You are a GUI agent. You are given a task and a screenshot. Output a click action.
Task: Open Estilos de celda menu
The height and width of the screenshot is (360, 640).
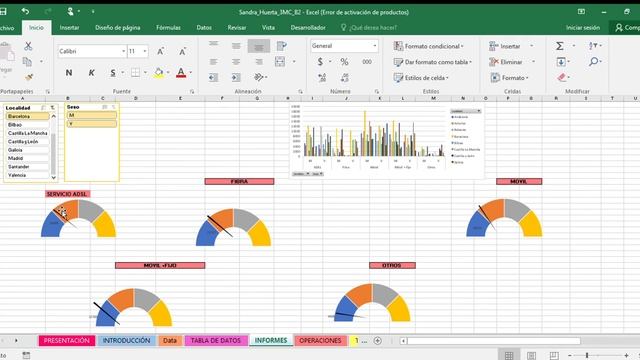click(x=421, y=78)
